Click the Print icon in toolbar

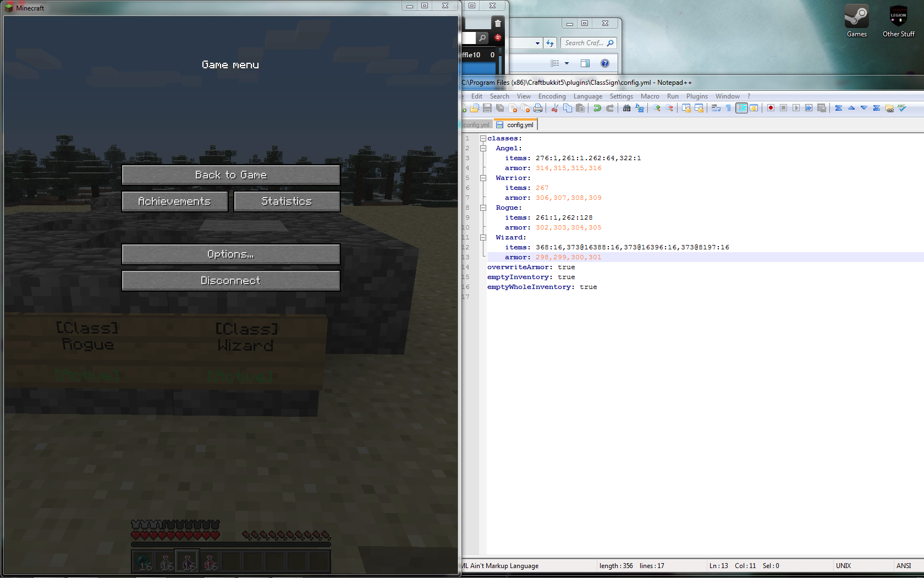[x=538, y=108]
